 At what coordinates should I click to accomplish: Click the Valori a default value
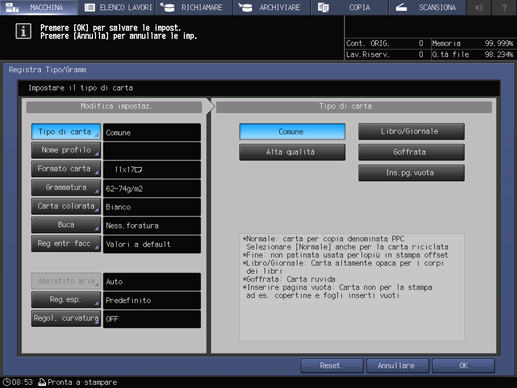click(152, 244)
